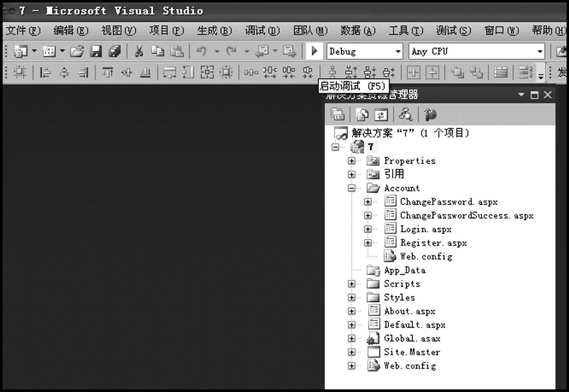Click the Bring to Front layout icon
The width and height of the screenshot is (569, 392).
pyautogui.click(x=457, y=72)
